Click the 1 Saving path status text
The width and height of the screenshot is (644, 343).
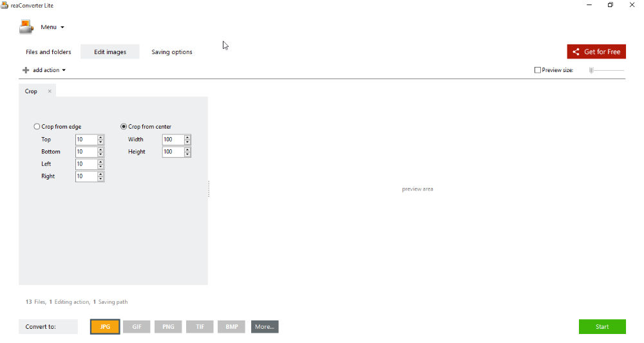(x=111, y=302)
